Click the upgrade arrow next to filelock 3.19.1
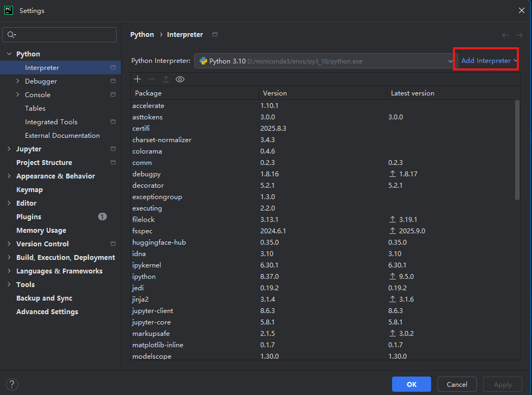532x395 pixels. [x=393, y=219]
